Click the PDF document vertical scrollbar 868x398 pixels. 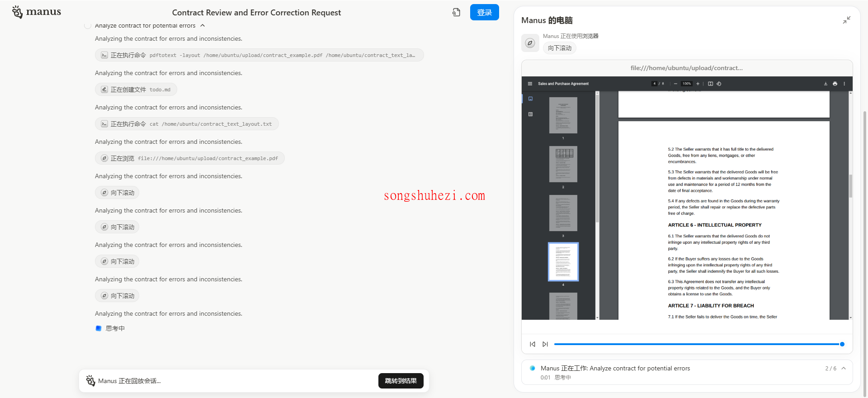coord(850,186)
